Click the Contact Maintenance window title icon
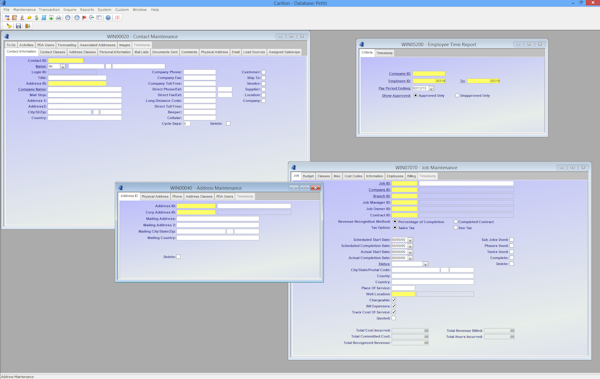The width and height of the screenshot is (600, 379). [7, 36]
